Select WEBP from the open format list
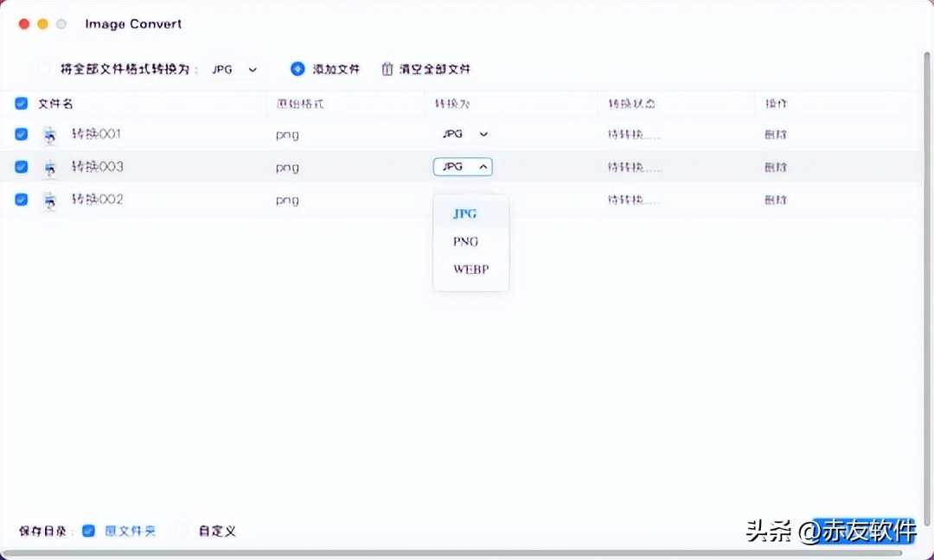Viewport: 934px width, 560px height. [470, 269]
